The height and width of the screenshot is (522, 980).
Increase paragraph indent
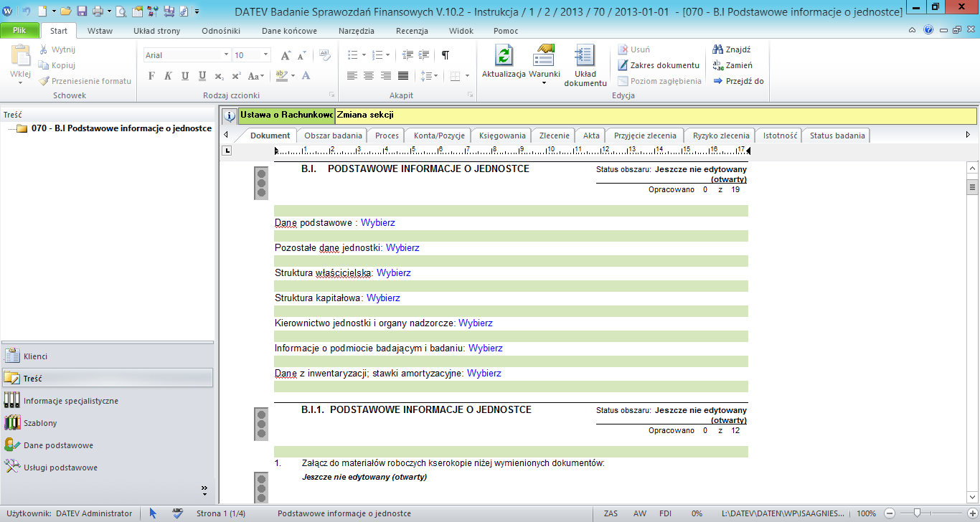click(424, 55)
